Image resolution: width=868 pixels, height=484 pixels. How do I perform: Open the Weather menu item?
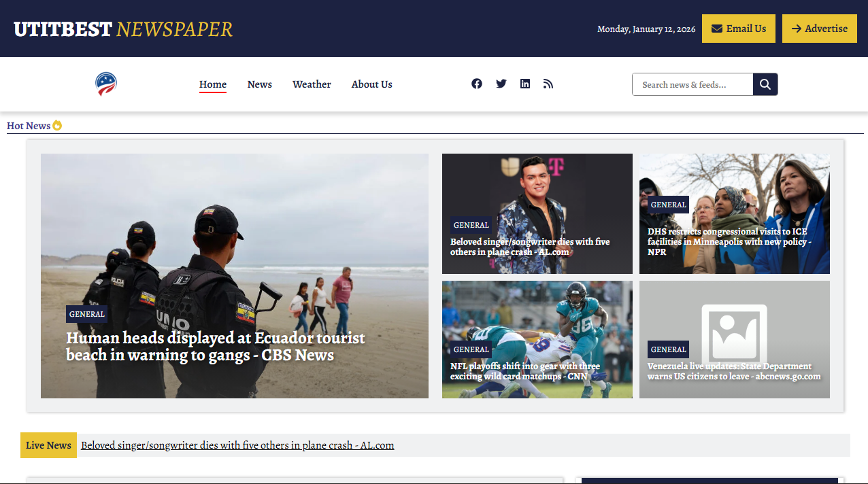point(312,84)
